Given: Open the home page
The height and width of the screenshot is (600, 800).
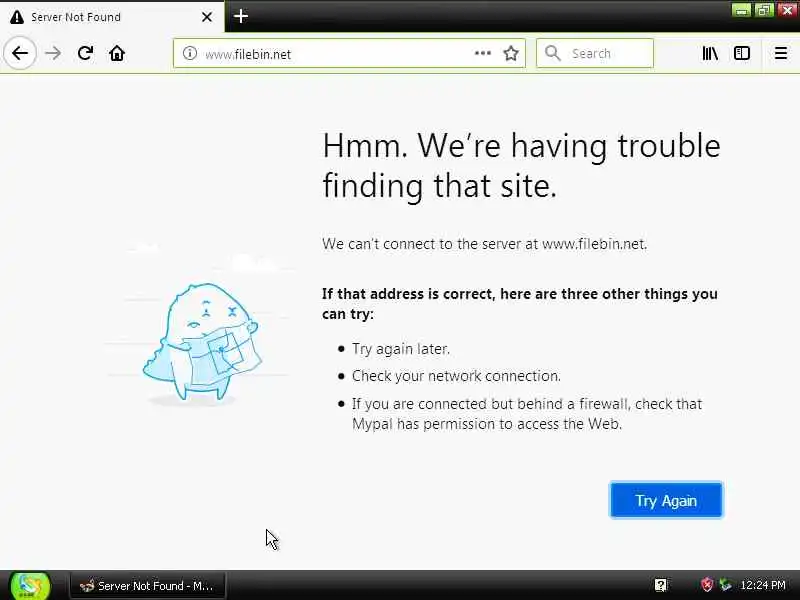Looking at the screenshot, I should coord(117,53).
